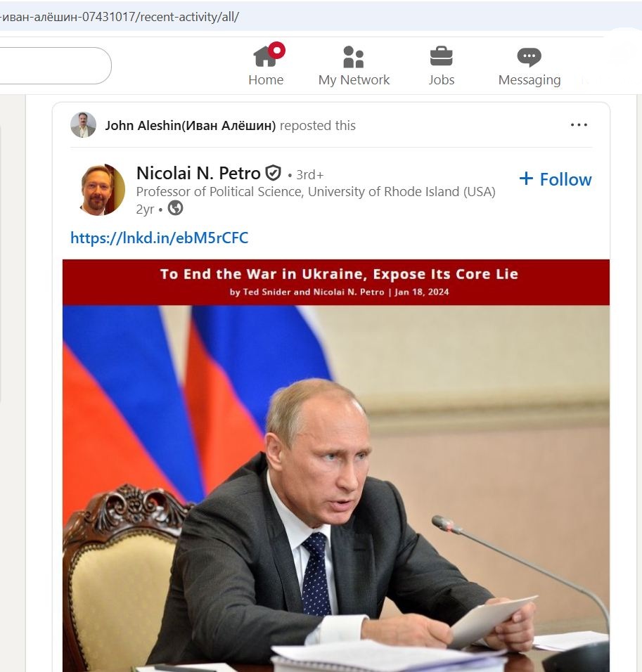The width and height of the screenshot is (642, 672).
Task: Click the plus icon of Follow button
Action: (526, 179)
